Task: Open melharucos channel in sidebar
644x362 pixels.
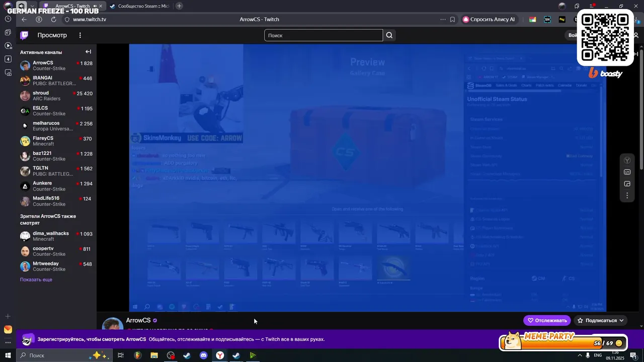Action: click(x=56, y=126)
